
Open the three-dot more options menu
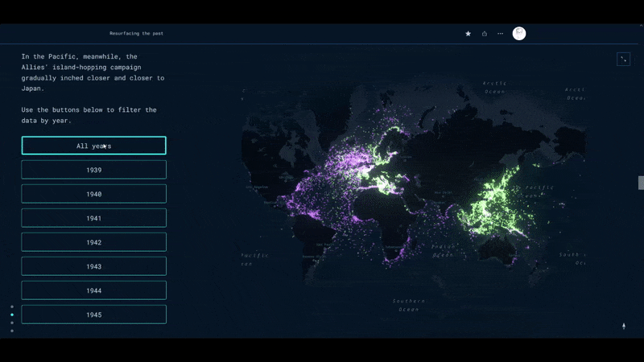[500, 34]
